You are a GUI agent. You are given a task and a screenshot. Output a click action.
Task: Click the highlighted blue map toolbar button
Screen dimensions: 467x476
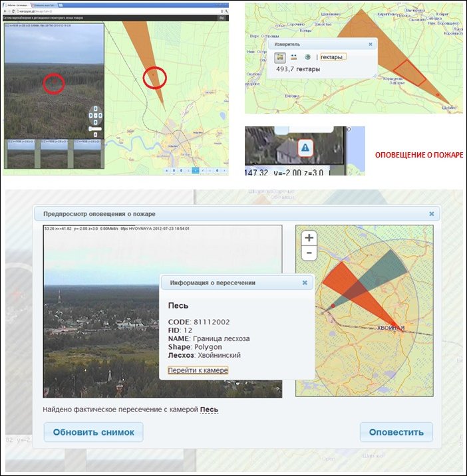click(195, 171)
